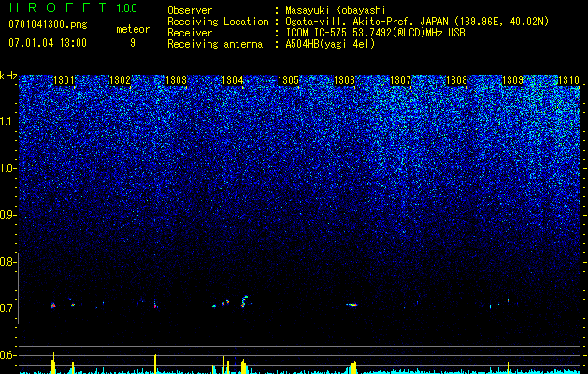The width and height of the screenshot is (588, 374).
Task: Click the 0.8 frequency axis label
Action: point(7,262)
